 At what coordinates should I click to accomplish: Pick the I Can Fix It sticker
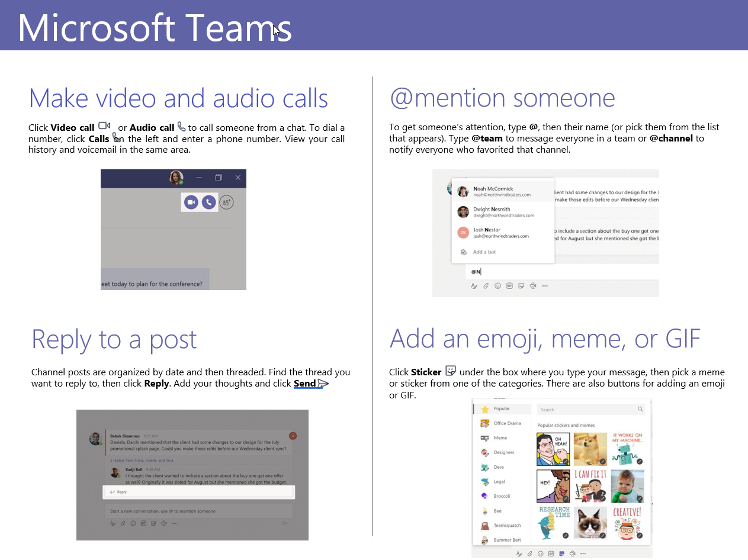tap(590, 486)
